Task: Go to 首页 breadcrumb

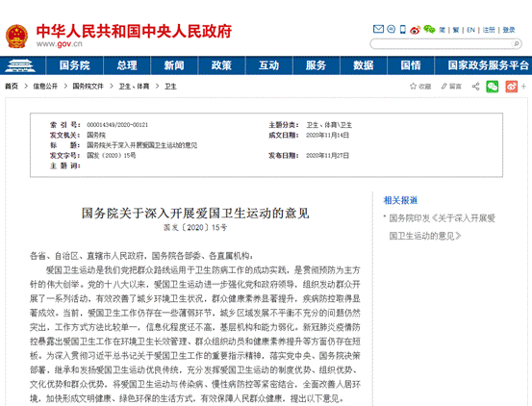Action: click(12, 87)
